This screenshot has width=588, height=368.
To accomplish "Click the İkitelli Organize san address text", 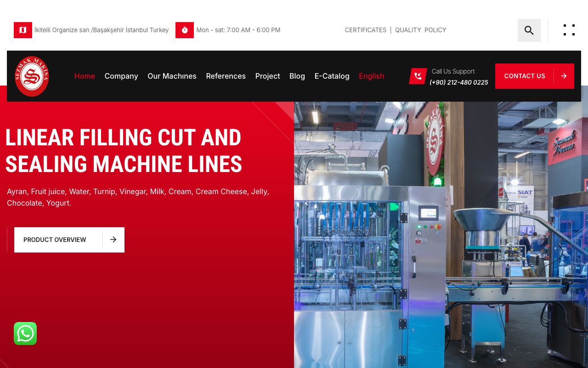I will point(102,30).
